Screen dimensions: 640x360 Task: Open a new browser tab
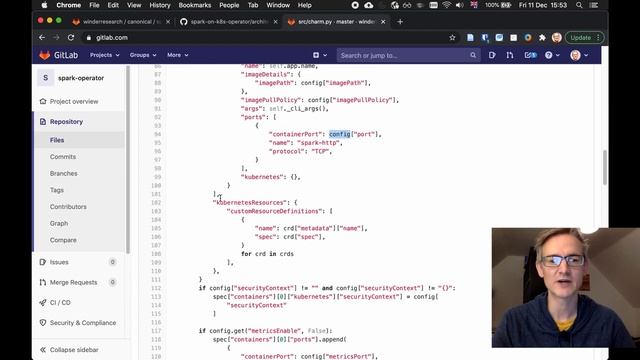coord(400,22)
